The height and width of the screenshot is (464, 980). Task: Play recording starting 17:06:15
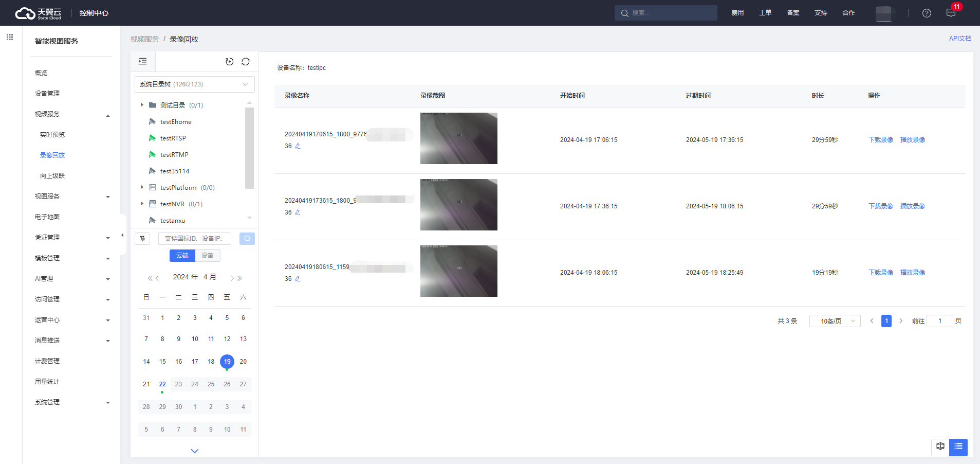point(913,140)
